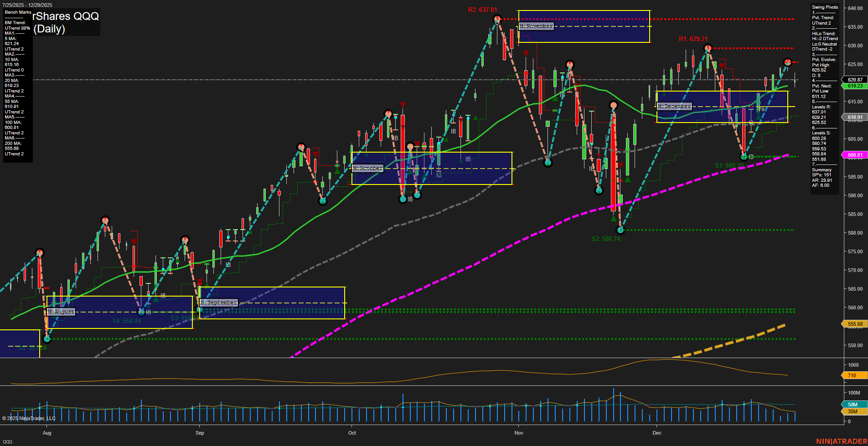The width and height of the screenshot is (868, 446).
Task: Click the yellow 555.68 price axis tag
Action: point(855,324)
